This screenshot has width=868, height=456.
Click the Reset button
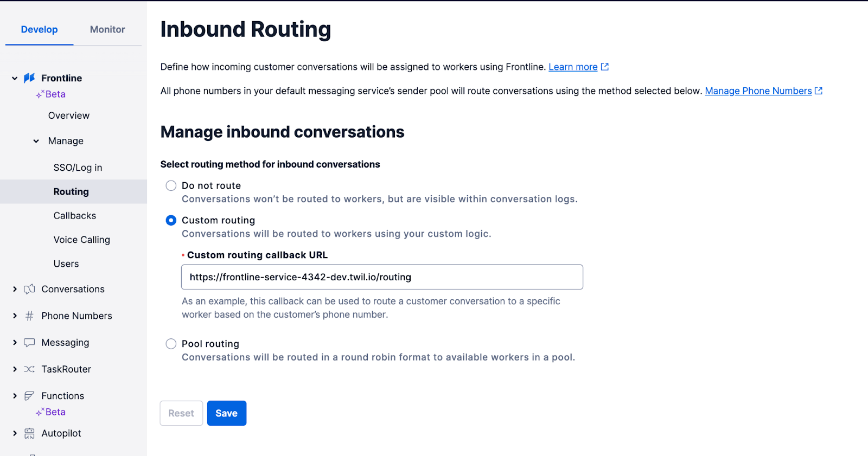point(181,413)
